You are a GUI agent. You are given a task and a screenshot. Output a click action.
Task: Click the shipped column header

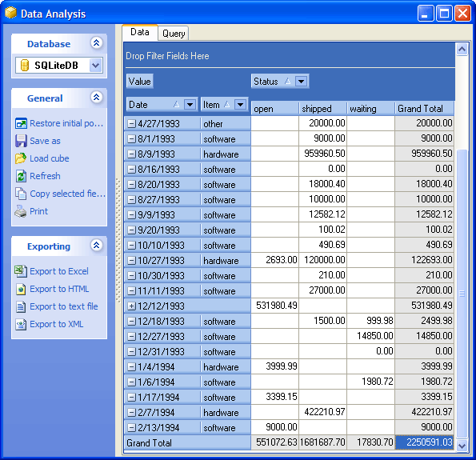(322, 108)
